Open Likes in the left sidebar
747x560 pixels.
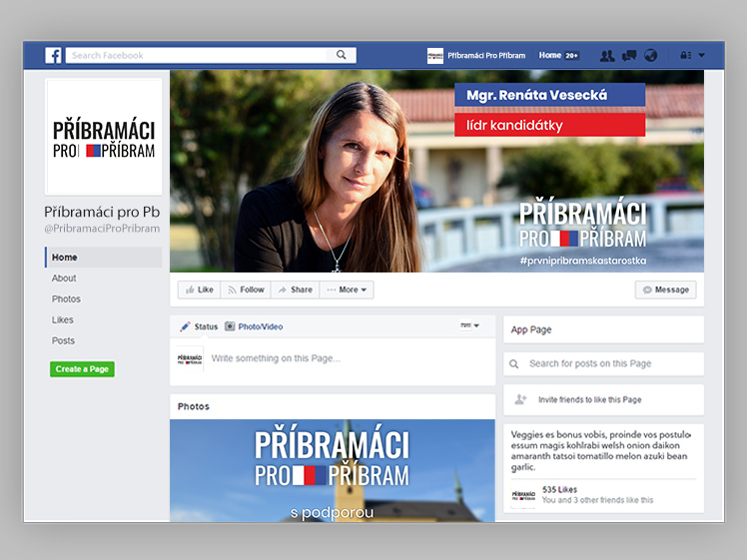tap(62, 320)
